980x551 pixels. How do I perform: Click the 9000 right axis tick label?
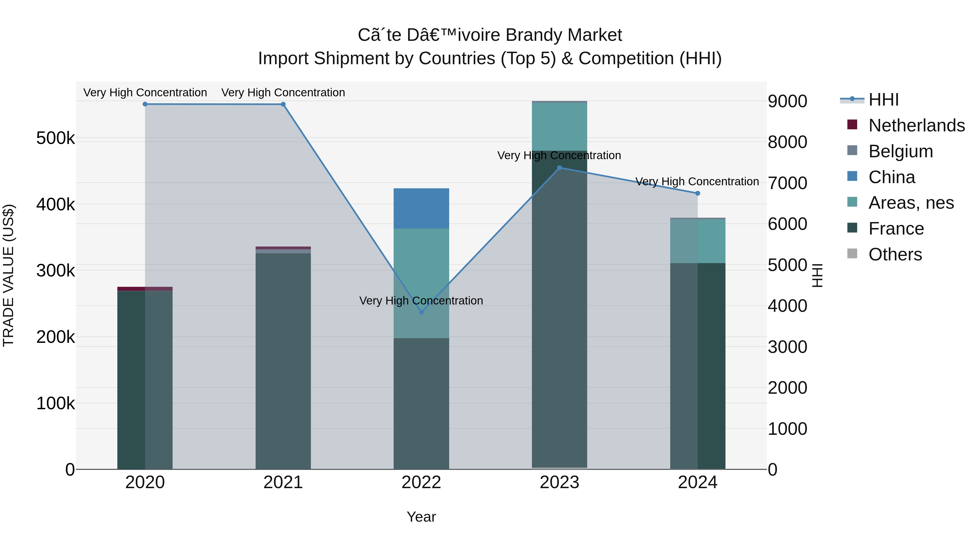tap(787, 101)
